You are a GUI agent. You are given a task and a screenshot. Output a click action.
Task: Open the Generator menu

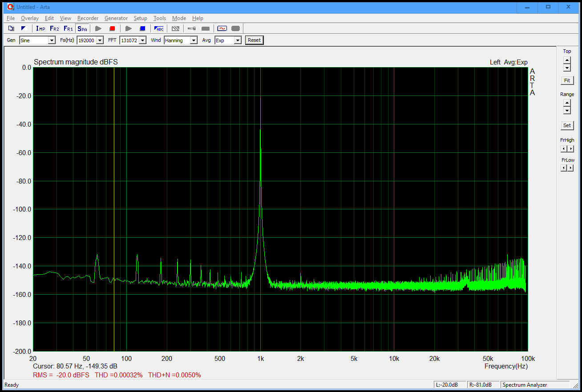click(x=116, y=18)
